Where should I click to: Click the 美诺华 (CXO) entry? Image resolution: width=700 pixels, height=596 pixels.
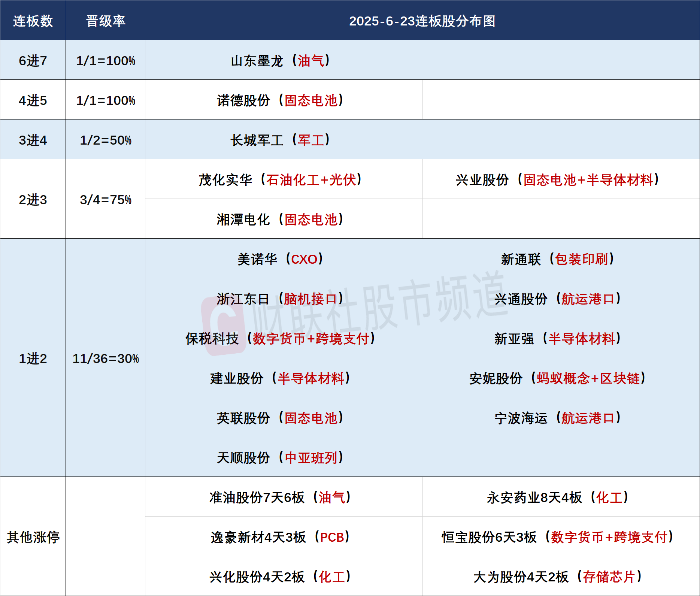[x=281, y=259]
